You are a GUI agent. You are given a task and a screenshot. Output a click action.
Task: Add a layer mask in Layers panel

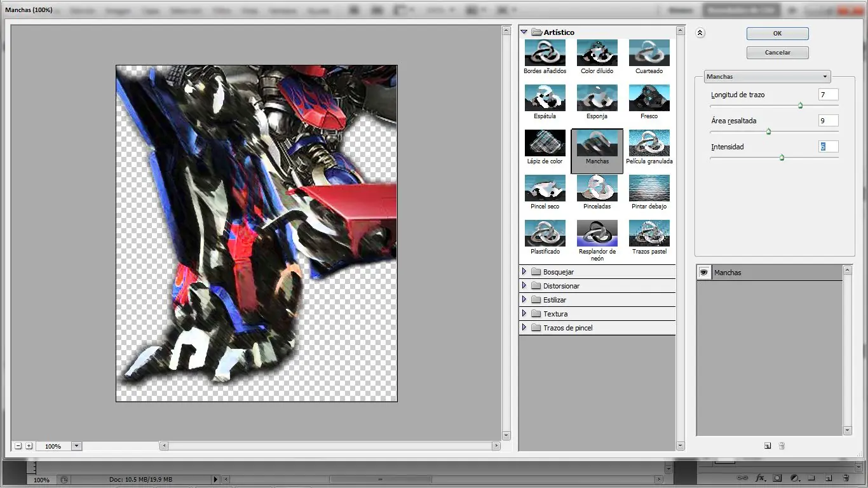[x=777, y=478]
